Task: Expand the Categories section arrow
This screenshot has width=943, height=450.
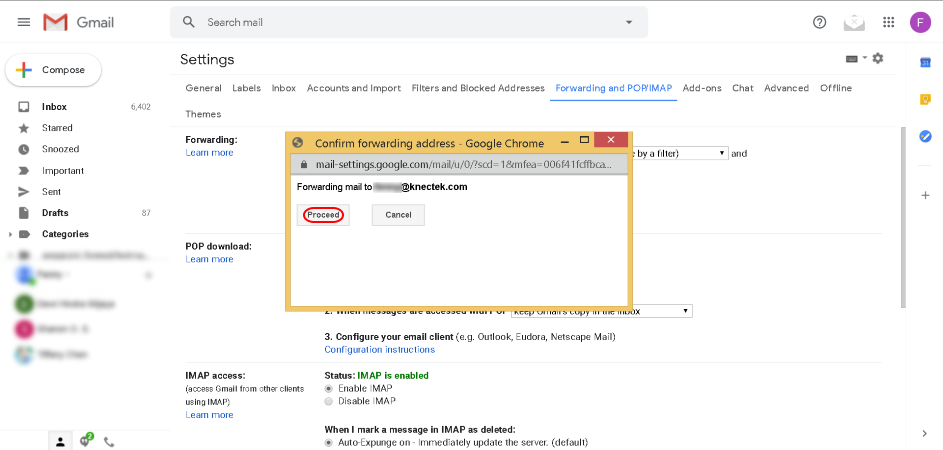Action: click(x=10, y=234)
